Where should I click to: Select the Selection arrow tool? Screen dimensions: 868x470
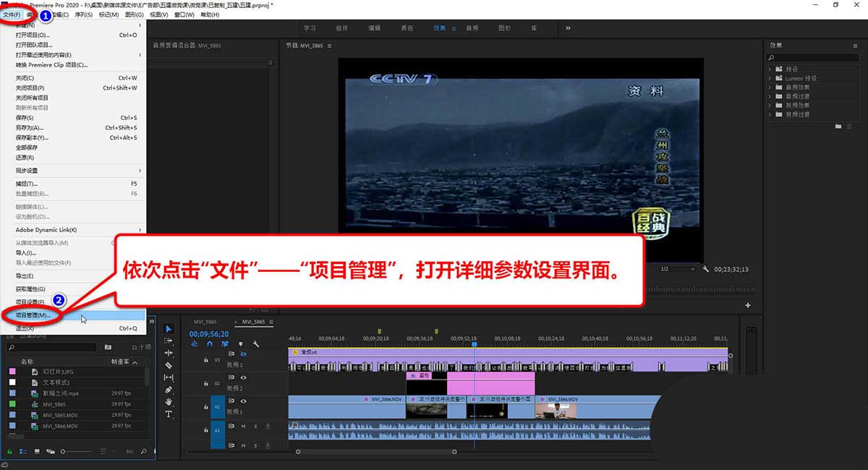pyautogui.click(x=169, y=329)
